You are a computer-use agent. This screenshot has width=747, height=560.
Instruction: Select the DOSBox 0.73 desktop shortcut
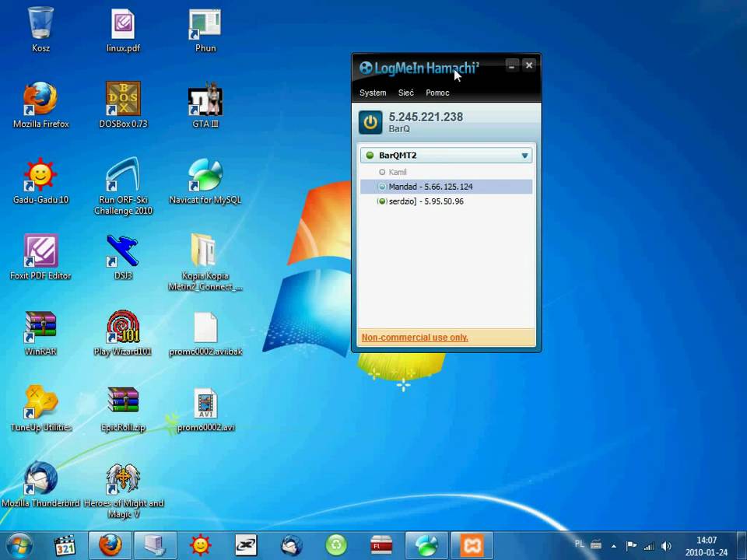tap(123, 105)
